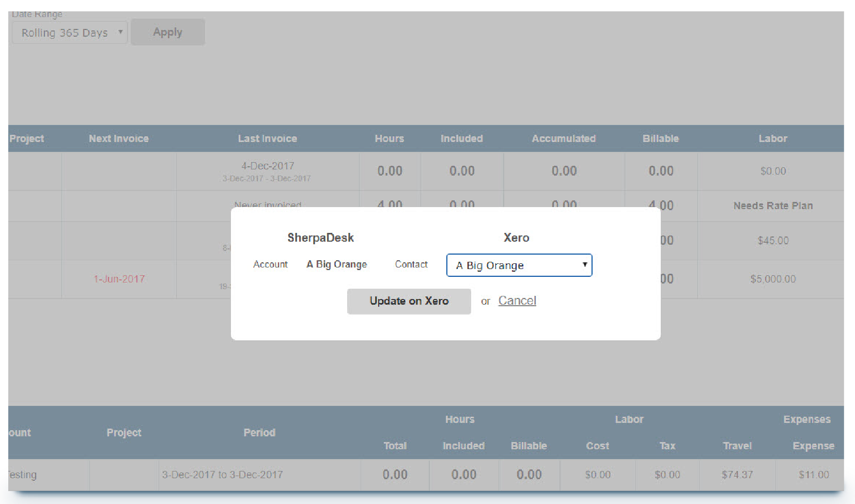Click the 1-Jun-2017 next invoice date

[119, 279]
